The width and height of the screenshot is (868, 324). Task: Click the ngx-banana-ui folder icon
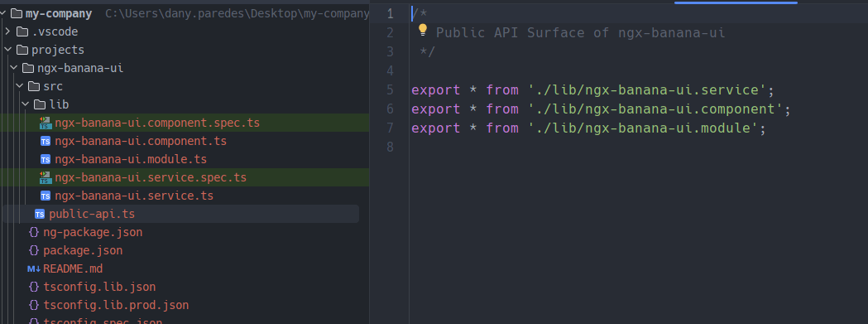coord(27,68)
